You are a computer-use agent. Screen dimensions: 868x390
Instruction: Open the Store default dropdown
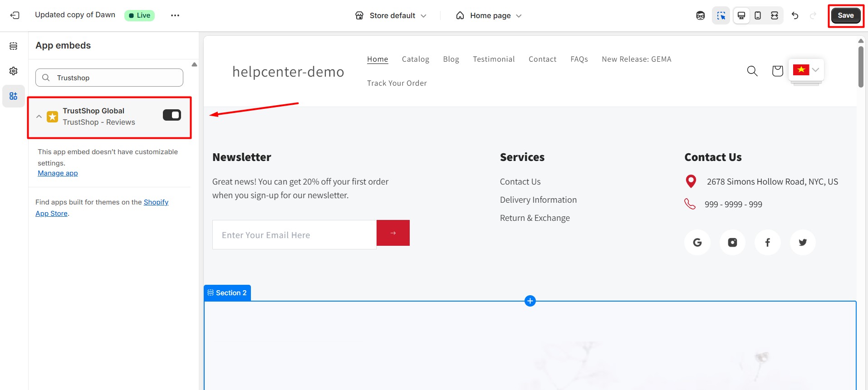(x=391, y=15)
